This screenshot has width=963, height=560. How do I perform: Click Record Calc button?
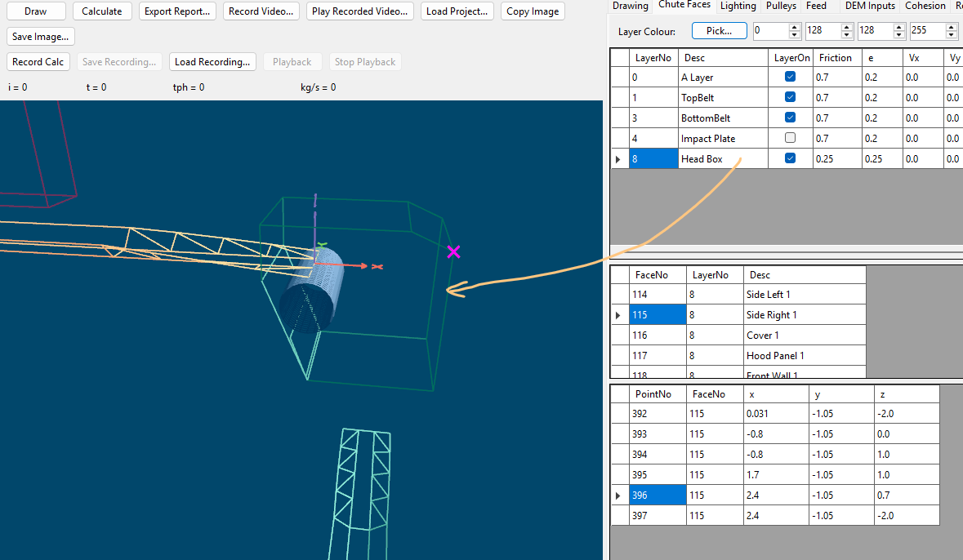38,61
